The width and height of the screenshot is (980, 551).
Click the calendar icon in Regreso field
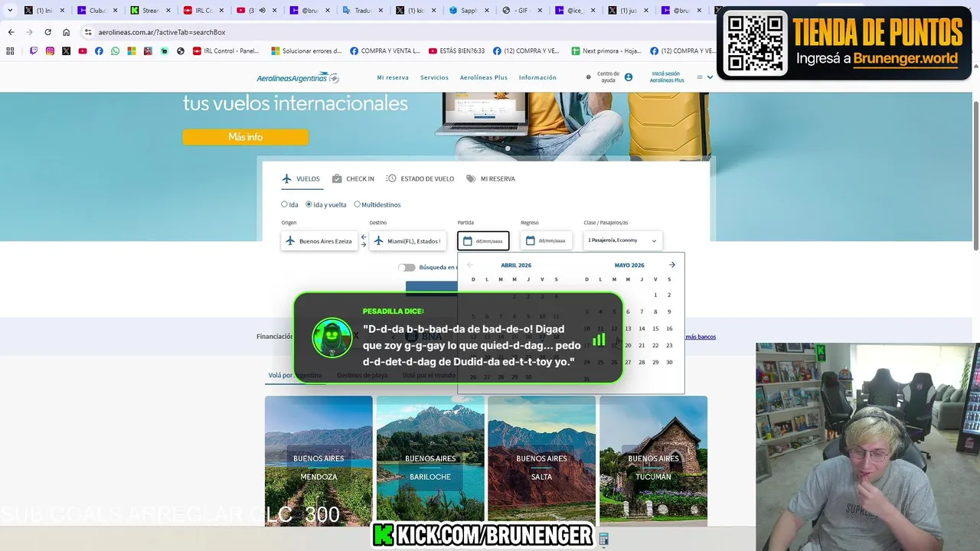tap(531, 241)
